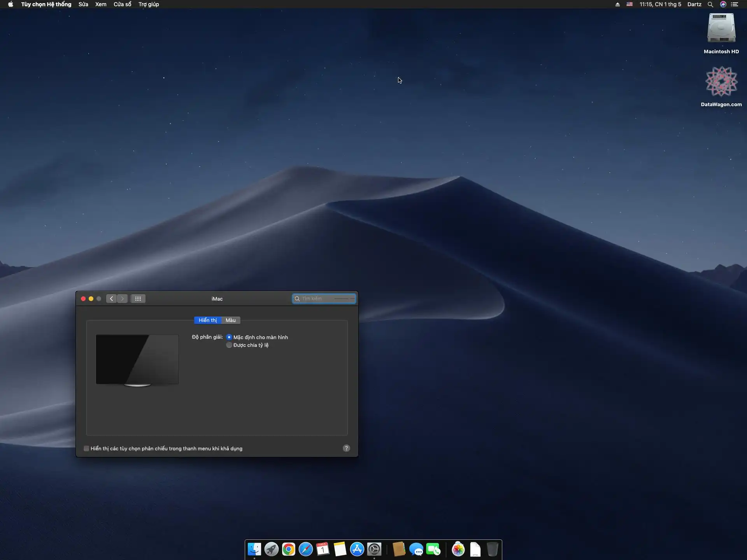Enable mirroring options in menu bar checkbox

tap(86, 448)
